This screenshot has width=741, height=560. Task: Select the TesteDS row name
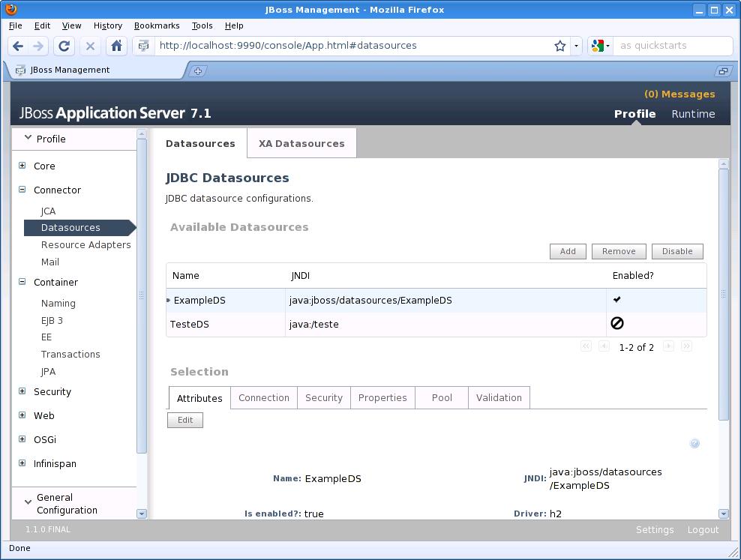(x=190, y=325)
